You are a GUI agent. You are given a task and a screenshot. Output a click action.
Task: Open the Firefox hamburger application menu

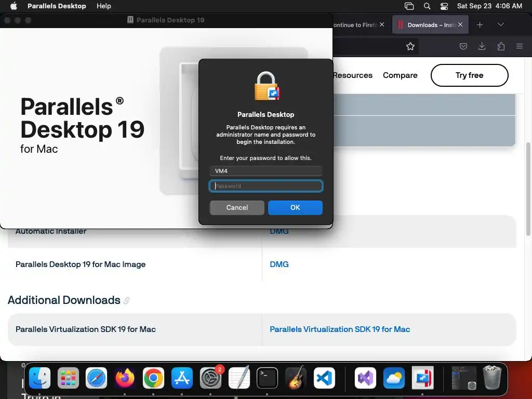tap(519, 46)
